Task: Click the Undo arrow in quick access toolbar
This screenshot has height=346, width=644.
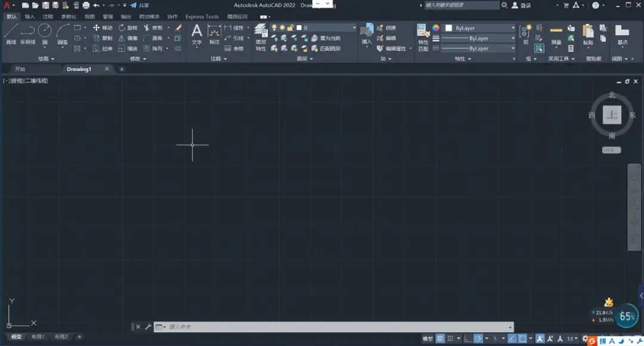Action: pos(96,5)
